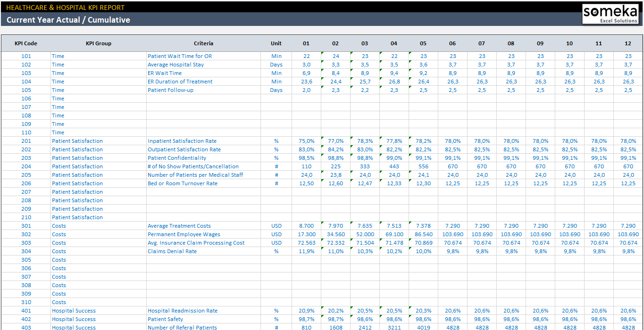Screen dimensions: 644x330
Task: Open the "Inpatient Satisfaction Rate" link
Action: click(x=182, y=140)
